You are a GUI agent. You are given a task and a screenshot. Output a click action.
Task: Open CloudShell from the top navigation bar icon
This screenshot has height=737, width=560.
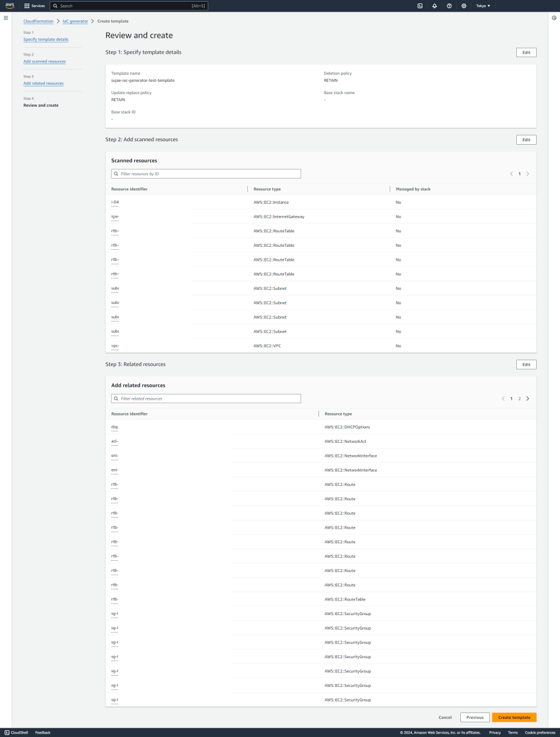pos(419,6)
